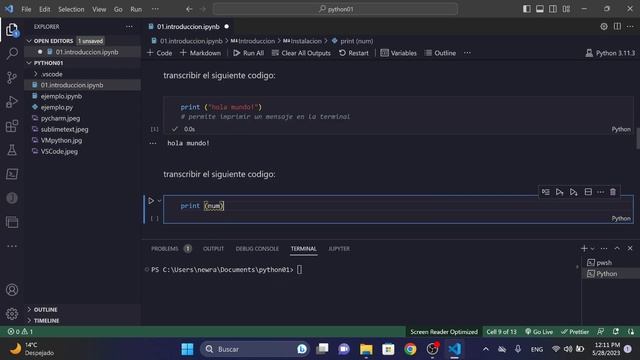Clear All Outputs of the notebook

pos(301,53)
